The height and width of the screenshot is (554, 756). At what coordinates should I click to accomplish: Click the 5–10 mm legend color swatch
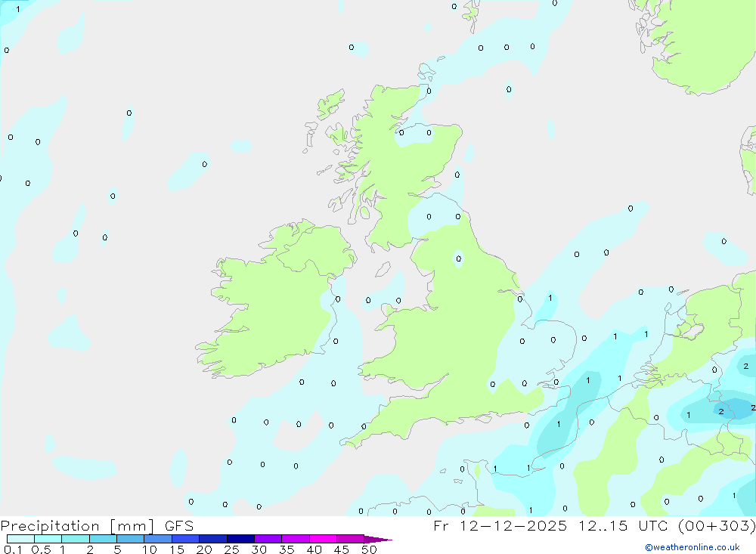131,539
